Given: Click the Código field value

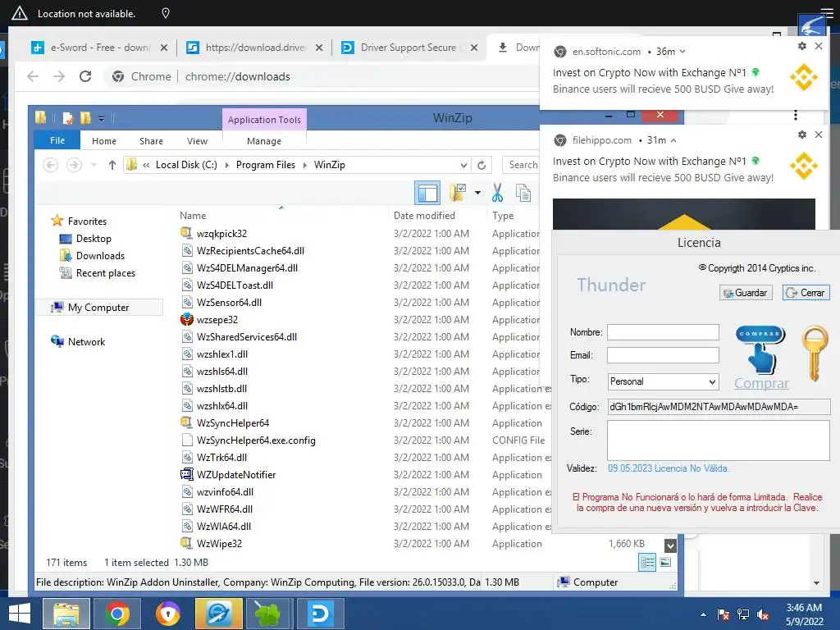Looking at the screenshot, I should (719, 407).
